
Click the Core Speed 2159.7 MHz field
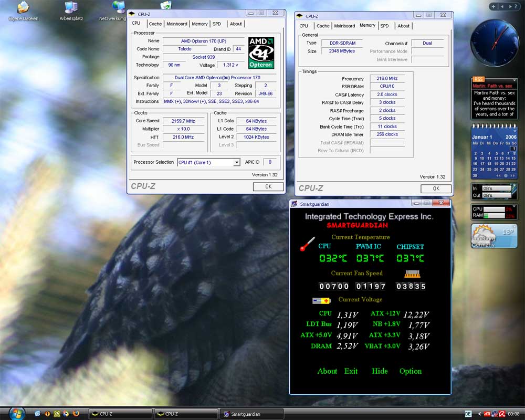click(183, 121)
